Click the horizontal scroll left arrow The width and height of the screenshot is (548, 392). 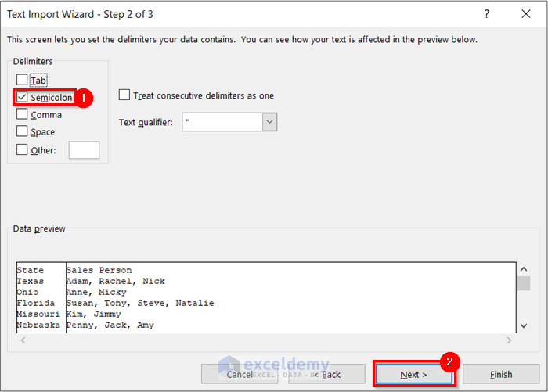tap(23, 340)
